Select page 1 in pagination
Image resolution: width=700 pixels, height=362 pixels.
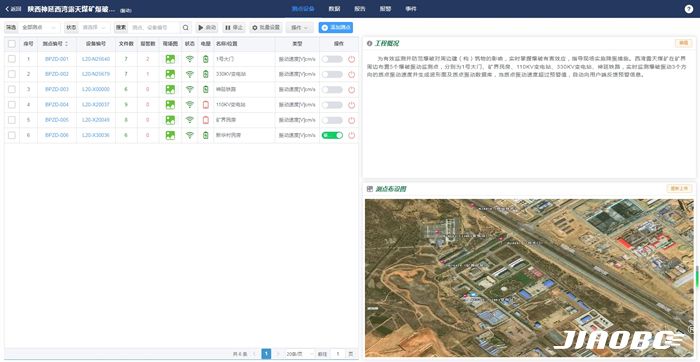tap(266, 354)
